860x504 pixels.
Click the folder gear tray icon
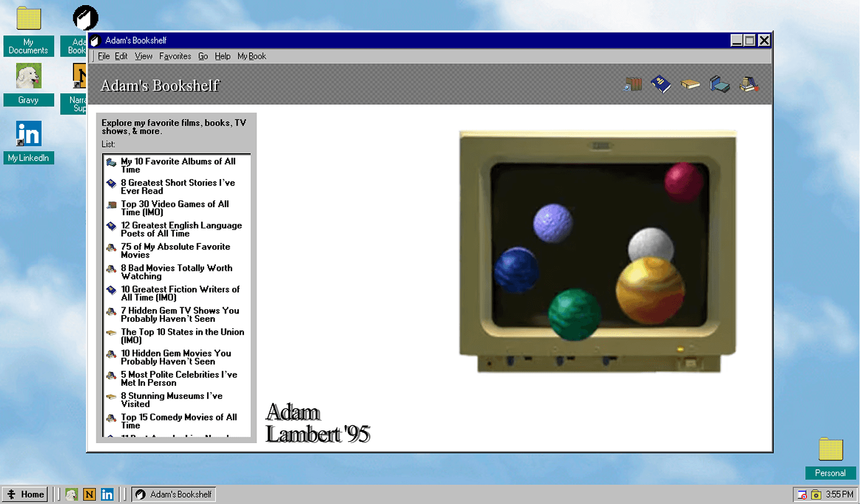(816, 495)
